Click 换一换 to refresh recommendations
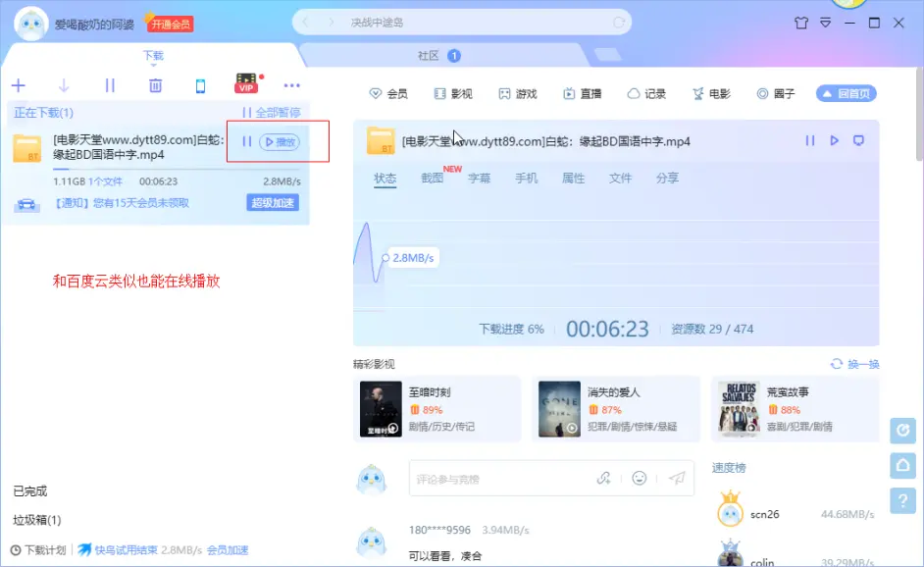 (x=855, y=364)
